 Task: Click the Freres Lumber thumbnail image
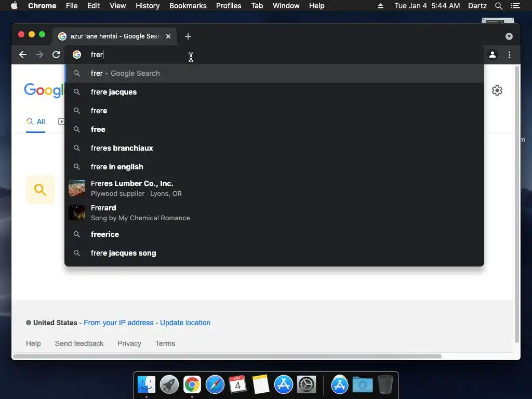click(77, 188)
